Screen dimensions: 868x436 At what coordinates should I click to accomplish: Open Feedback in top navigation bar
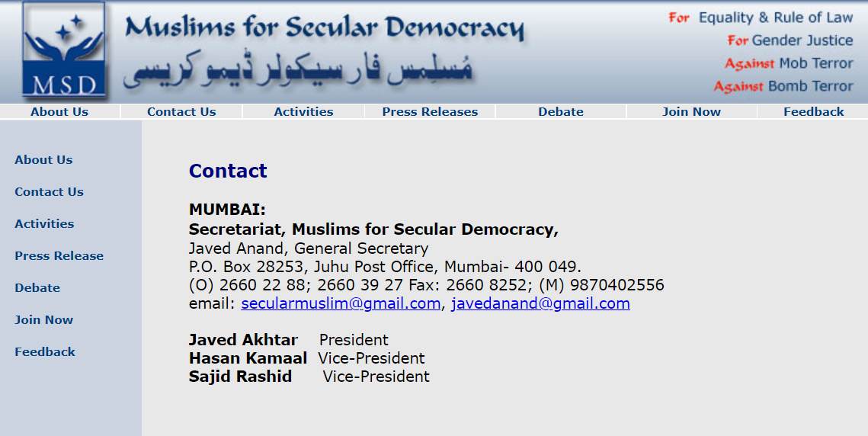813,111
